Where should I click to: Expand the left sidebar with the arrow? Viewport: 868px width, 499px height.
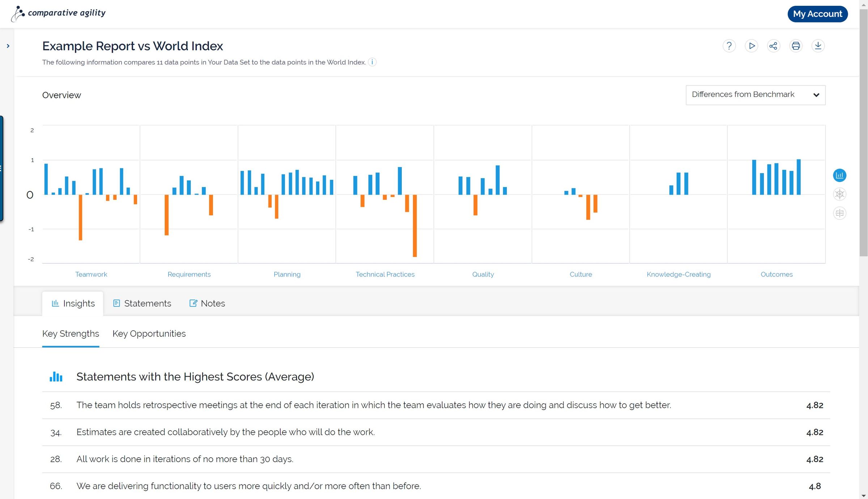[x=7, y=45]
